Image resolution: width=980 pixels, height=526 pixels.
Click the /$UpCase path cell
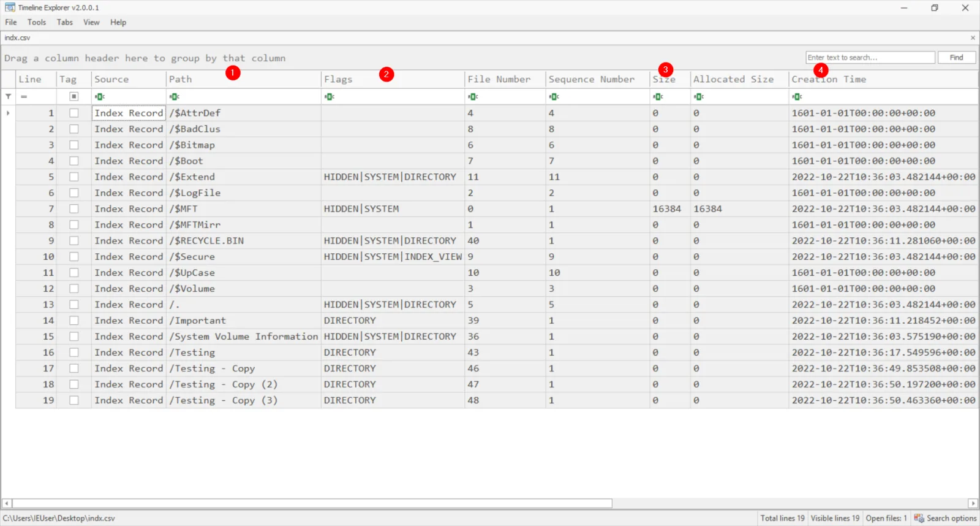click(x=244, y=272)
